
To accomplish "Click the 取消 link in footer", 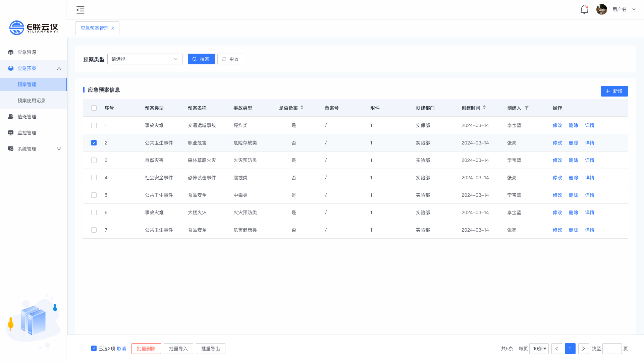I will coord(121,349).
